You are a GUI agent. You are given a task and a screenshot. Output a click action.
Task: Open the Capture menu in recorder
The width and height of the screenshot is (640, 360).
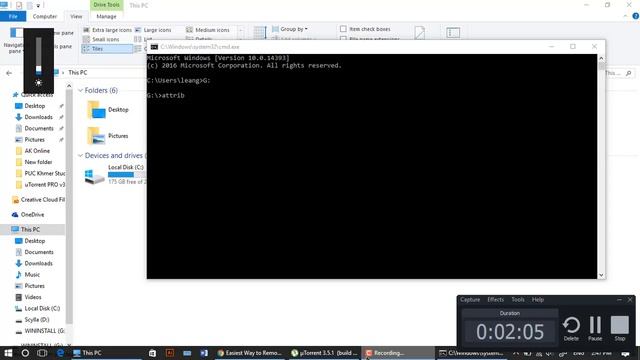tap(470, 300)
